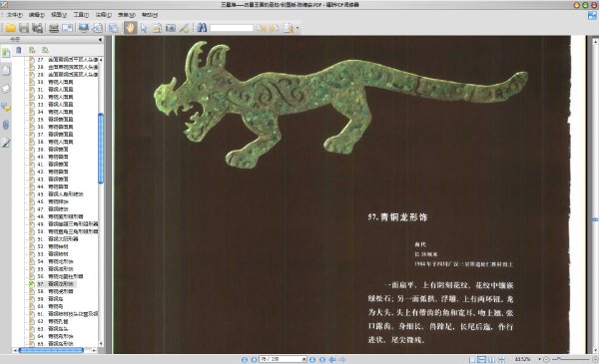
Task: Click the rotate page icon in toolbar
Action: 98,28
